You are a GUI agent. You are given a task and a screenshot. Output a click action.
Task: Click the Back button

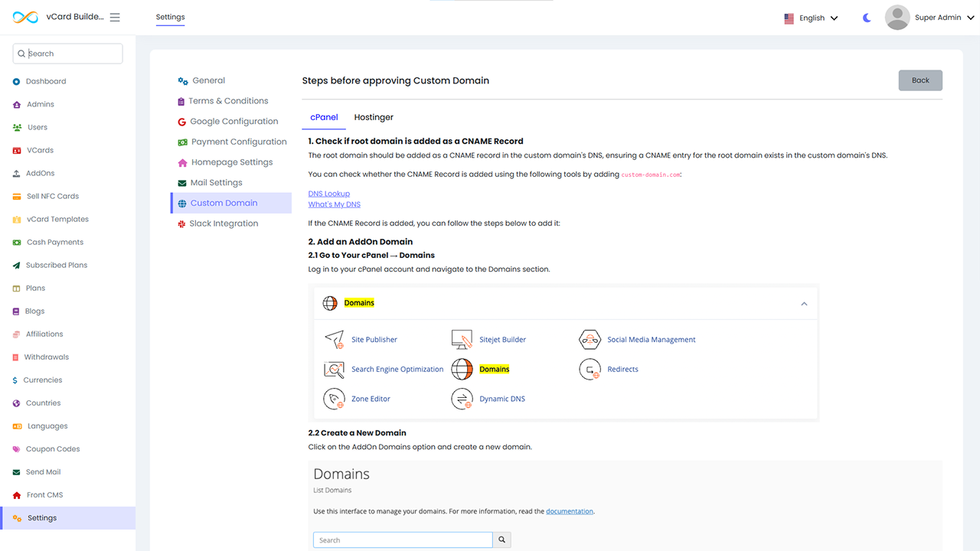(x=920, y=80)
